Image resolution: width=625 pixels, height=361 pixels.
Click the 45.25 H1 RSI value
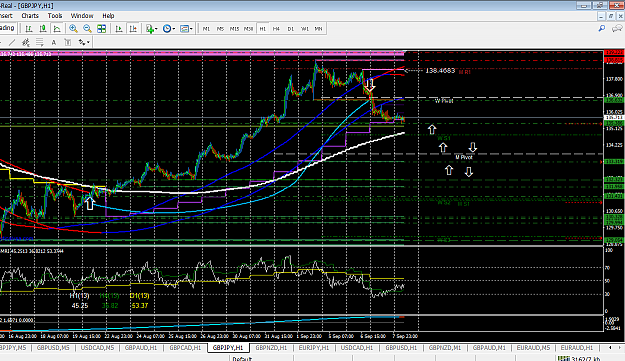click(80, 306)
